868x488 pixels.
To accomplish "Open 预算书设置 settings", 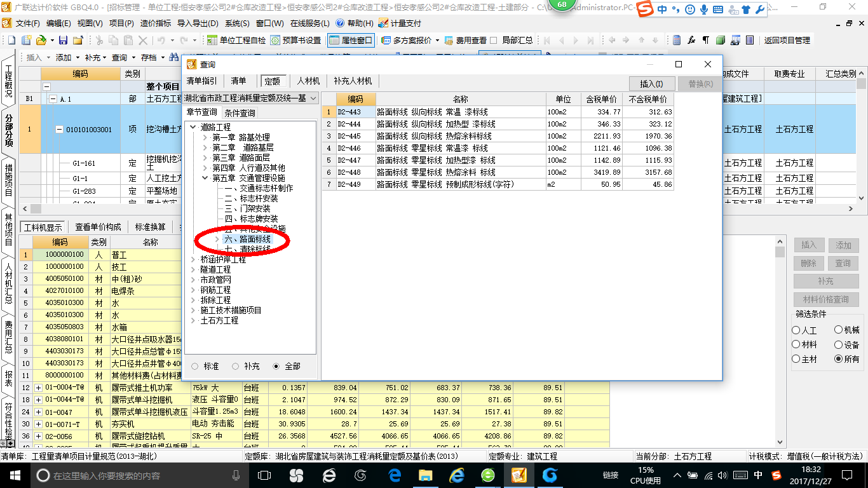I will [295, 40].
